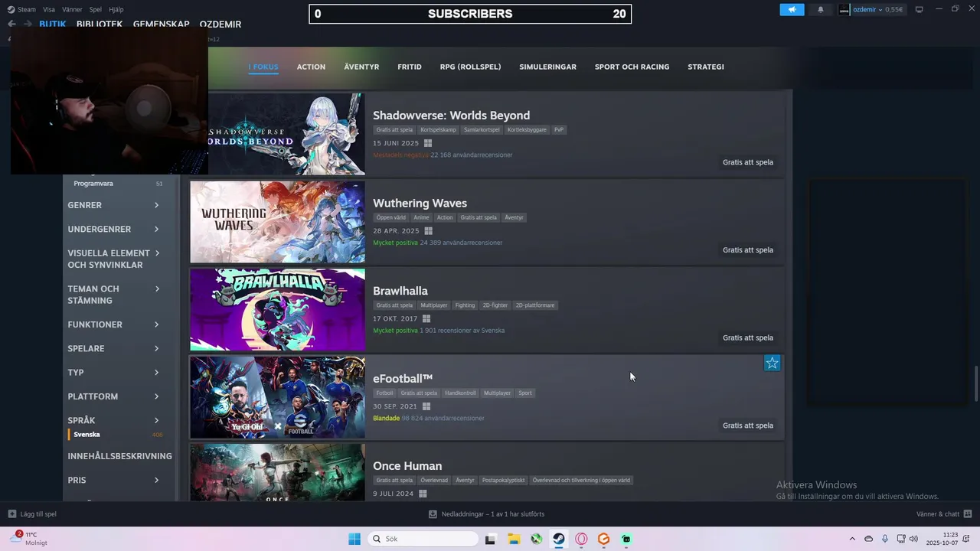
Task: Open the Brawlhalla game thumbnail
Action: (x=277, y=309)
